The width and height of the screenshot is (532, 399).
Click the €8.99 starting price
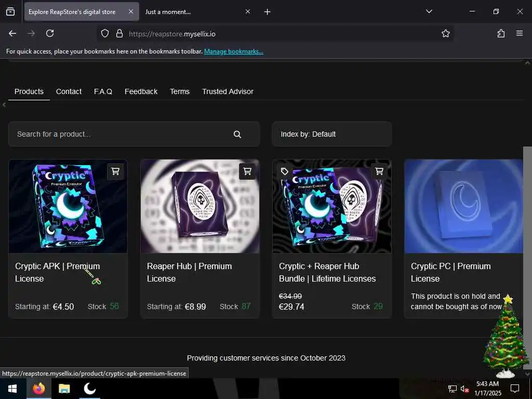[x=195, y=307]
